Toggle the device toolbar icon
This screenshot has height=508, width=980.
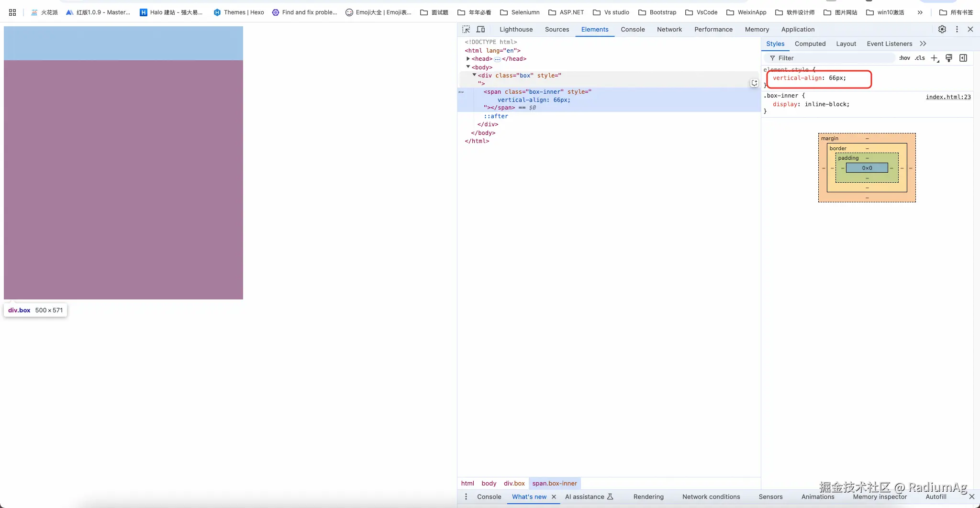click(x=481, y=29)
